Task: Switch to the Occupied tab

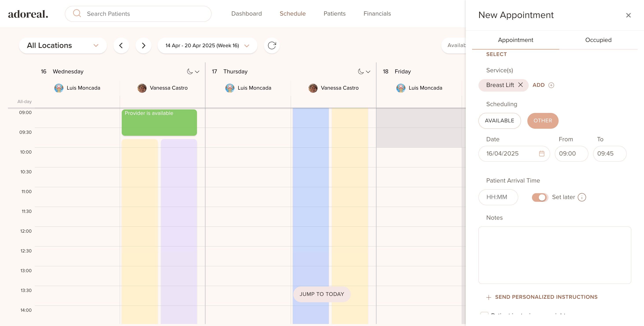Action: pos(598,40)
